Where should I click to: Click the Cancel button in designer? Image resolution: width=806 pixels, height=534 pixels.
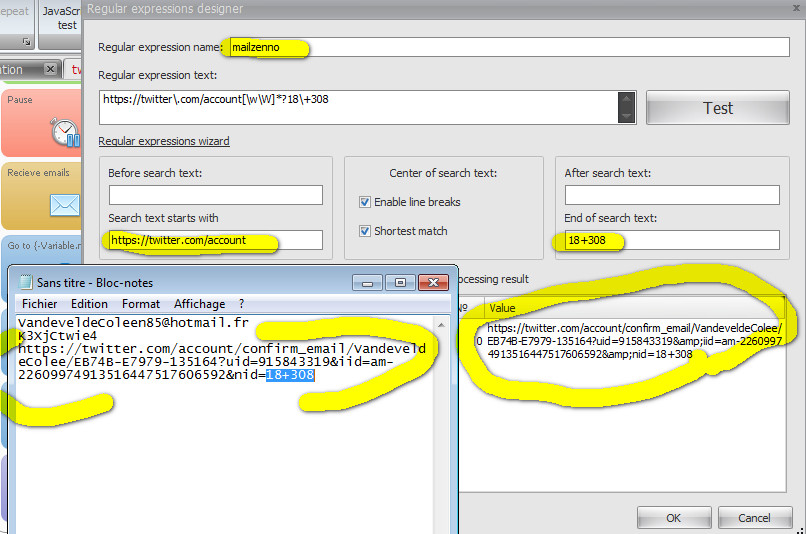pyautogui.click(x=754, y=518)
